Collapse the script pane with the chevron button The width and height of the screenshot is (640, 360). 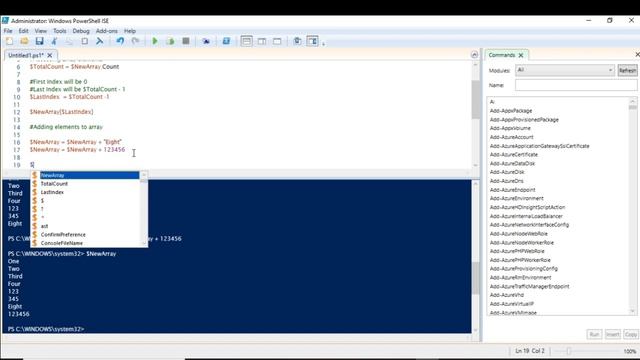point(474,54)
